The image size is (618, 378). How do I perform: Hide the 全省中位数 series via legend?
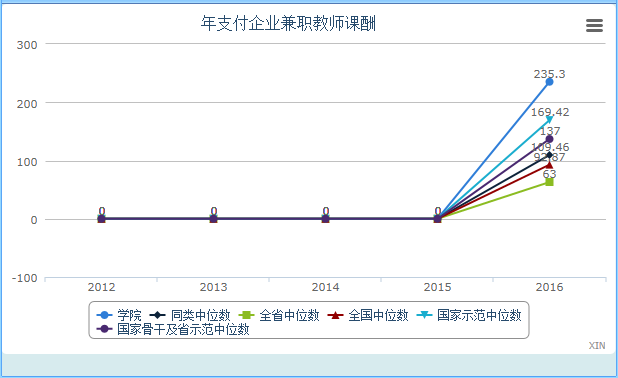point(279,315)
